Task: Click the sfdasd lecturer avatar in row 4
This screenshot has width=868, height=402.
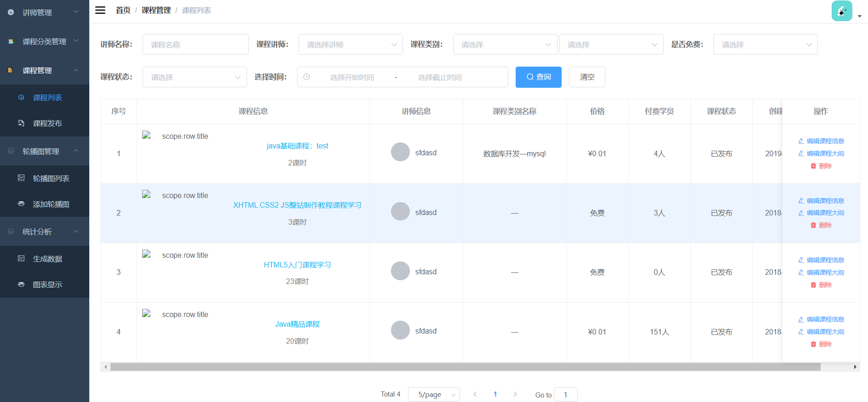Action: [400, 330]
